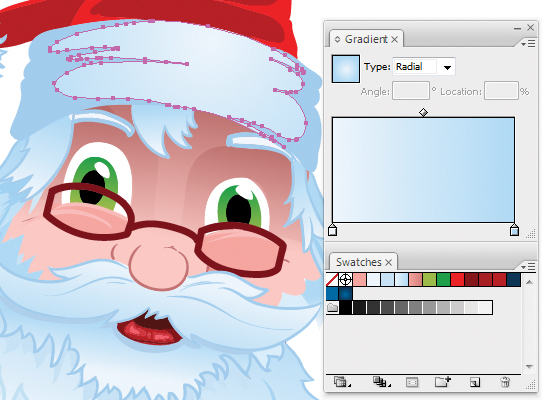Pick the light pink swatch
550x400 pixels.
coord(360,280)
